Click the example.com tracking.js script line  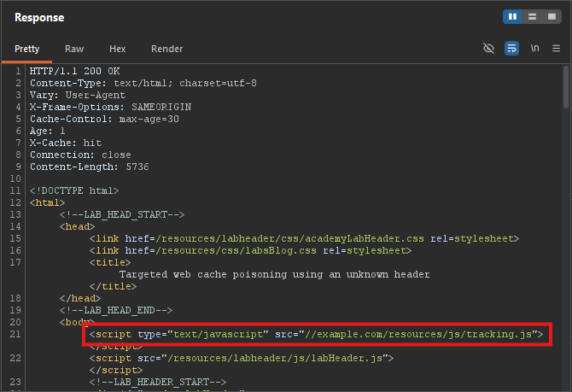coord(316,334)
